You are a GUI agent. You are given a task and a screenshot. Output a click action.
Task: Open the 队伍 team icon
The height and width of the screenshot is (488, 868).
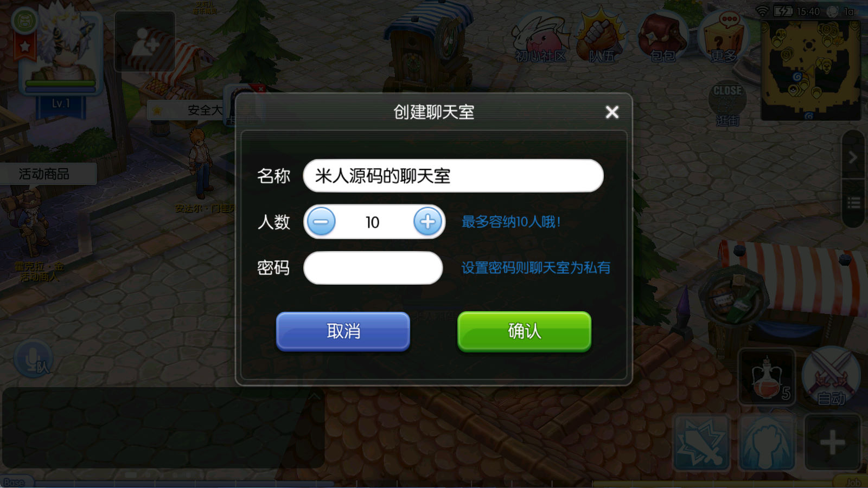tap(601, 37)
